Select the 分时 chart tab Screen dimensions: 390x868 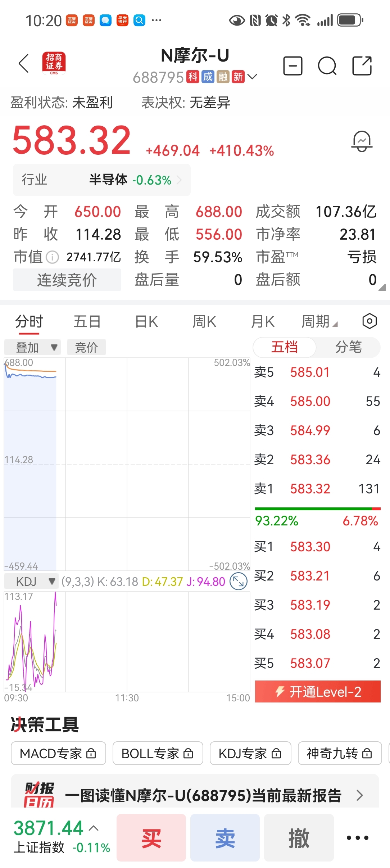coord(29,321)
